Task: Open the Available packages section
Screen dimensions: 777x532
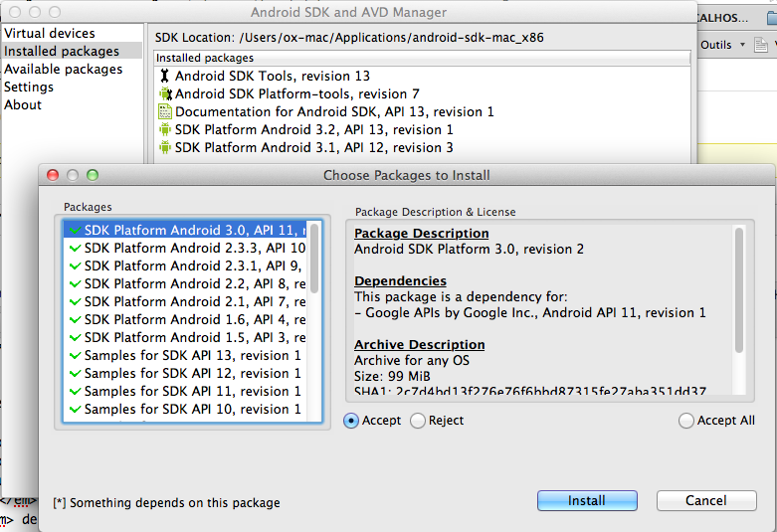Action: (64, 69)
